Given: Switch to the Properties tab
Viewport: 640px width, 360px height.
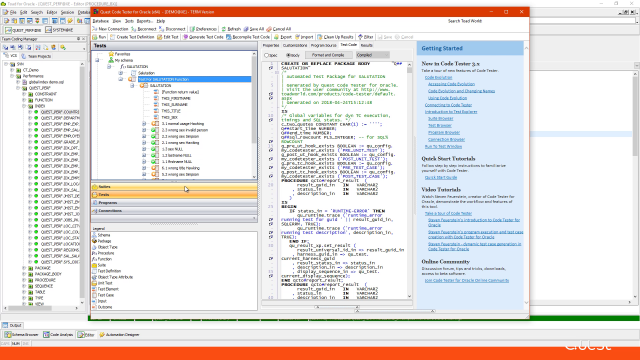Looking at the screenshot, I should pos(271,45).
